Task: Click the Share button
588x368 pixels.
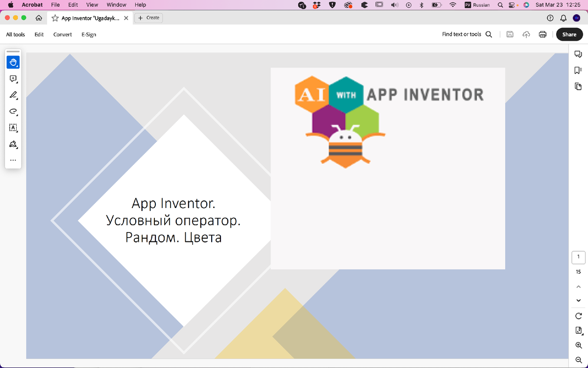Action: click(569, 34)
